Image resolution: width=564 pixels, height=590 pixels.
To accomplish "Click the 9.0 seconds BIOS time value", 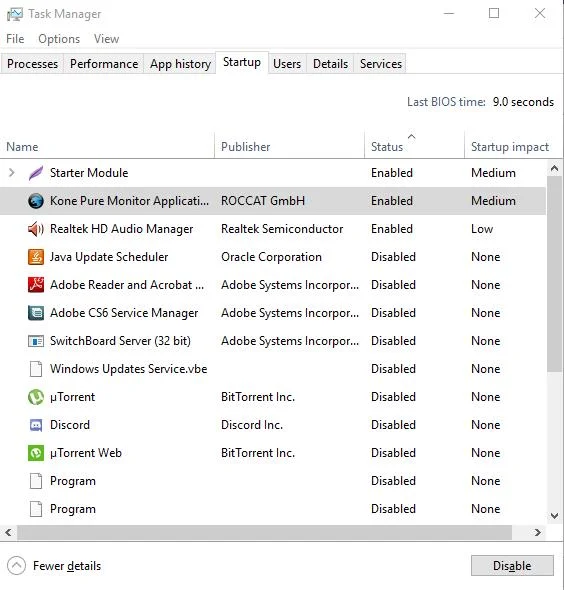I will click(523, 102).
